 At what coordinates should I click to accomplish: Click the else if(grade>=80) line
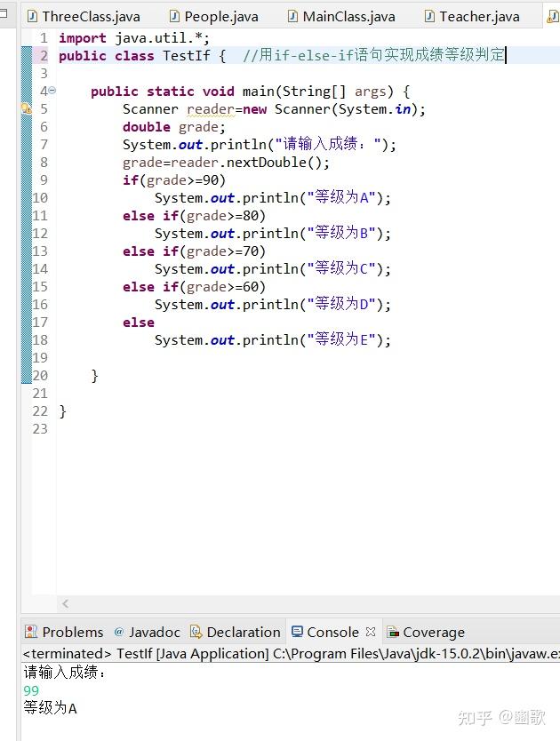point(194,216)
